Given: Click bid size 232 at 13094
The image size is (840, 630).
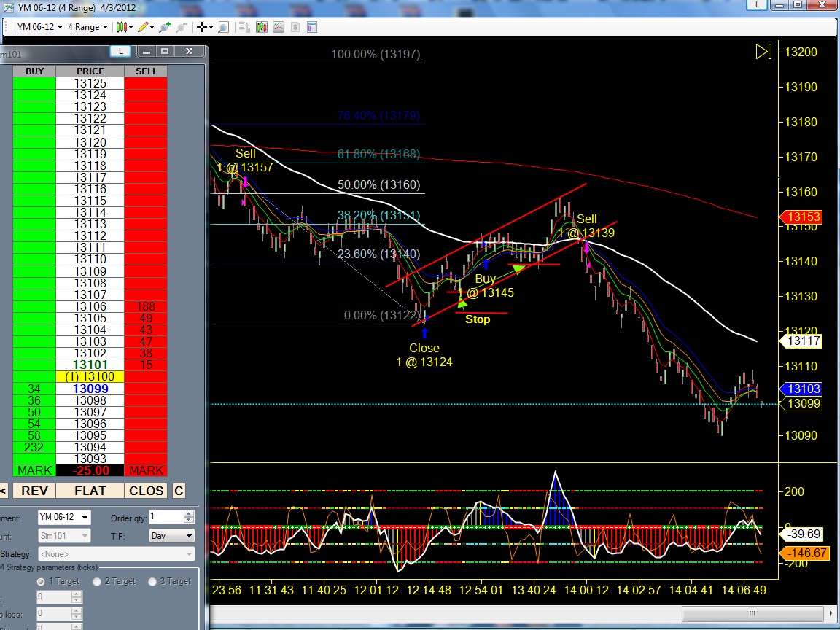Looking at the screenshot, I should pyautogui.click(x=34, y=447).
